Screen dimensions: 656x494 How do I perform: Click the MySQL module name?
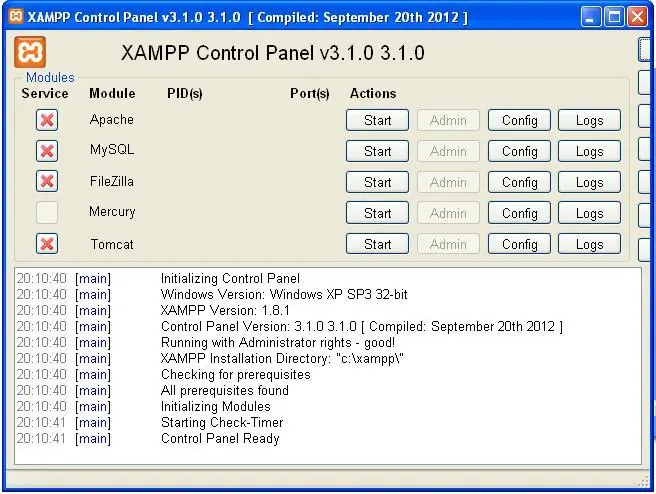[x=112, y=150]
